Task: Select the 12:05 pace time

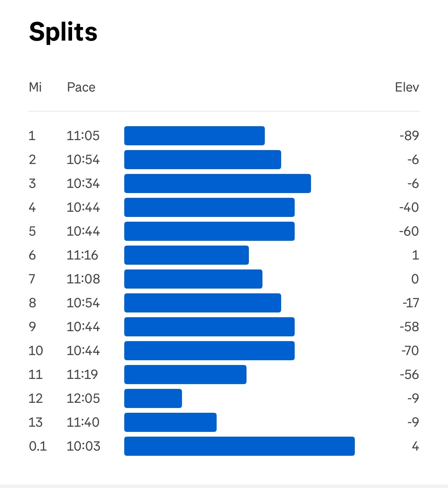Action: [83, 398]
